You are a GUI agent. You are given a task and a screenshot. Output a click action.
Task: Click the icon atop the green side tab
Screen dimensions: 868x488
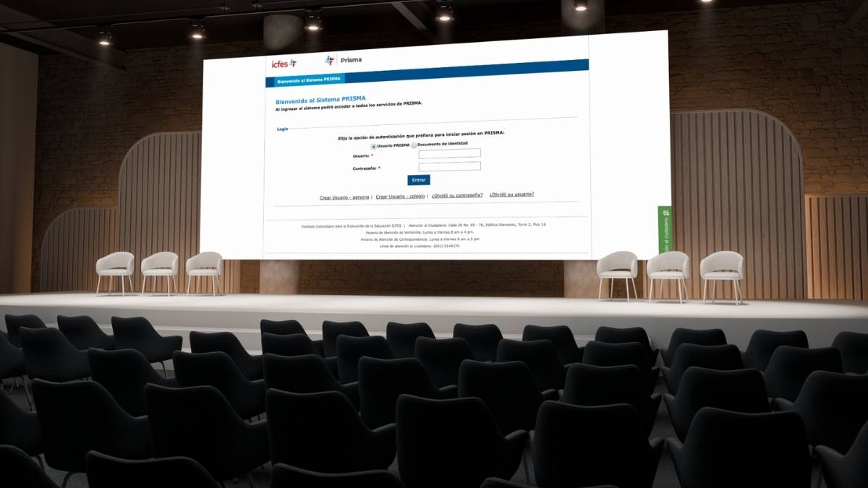pos(665,213)
